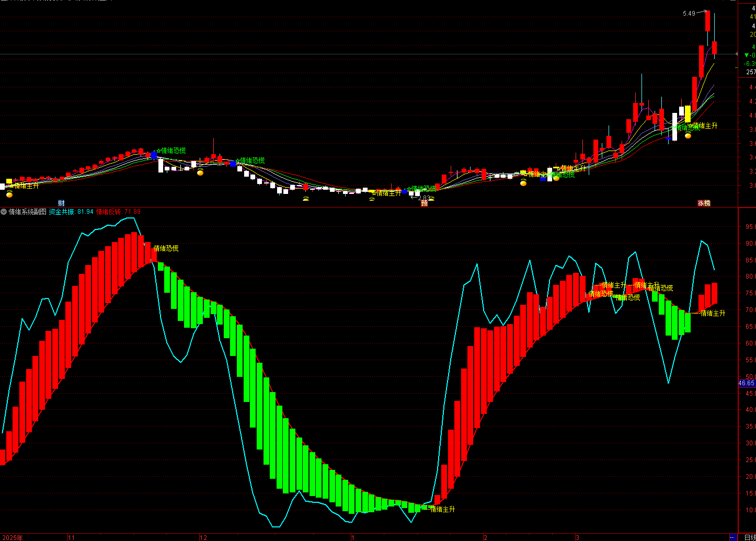Open the 日线 period selector
This screenshot has height=541, width=756.
pyautogui.click(x=749, y=537)
